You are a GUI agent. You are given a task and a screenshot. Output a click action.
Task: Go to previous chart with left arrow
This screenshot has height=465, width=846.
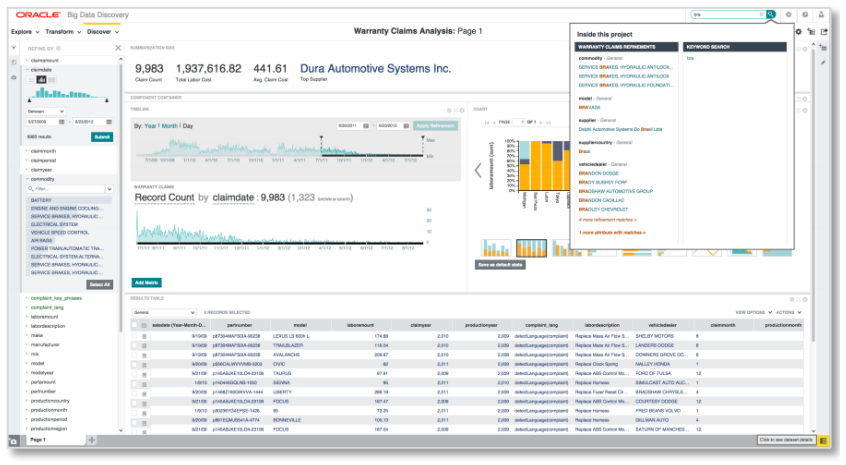point(478,169)
